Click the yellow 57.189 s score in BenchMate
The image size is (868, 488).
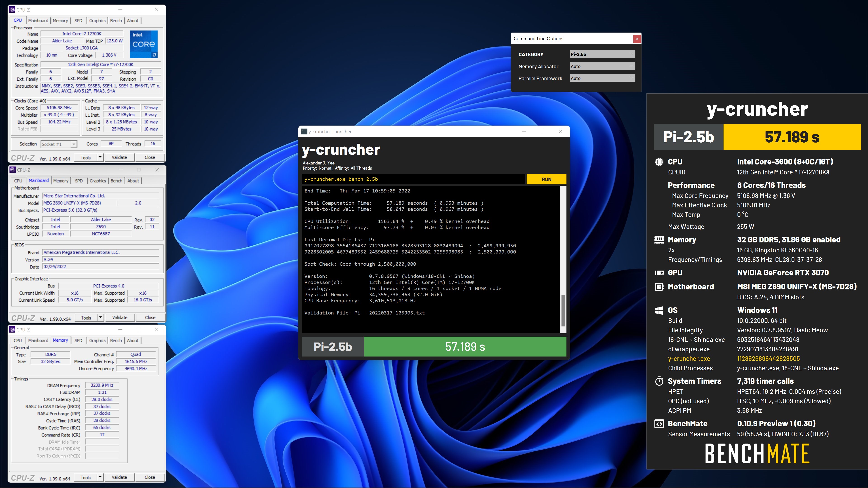792,137
